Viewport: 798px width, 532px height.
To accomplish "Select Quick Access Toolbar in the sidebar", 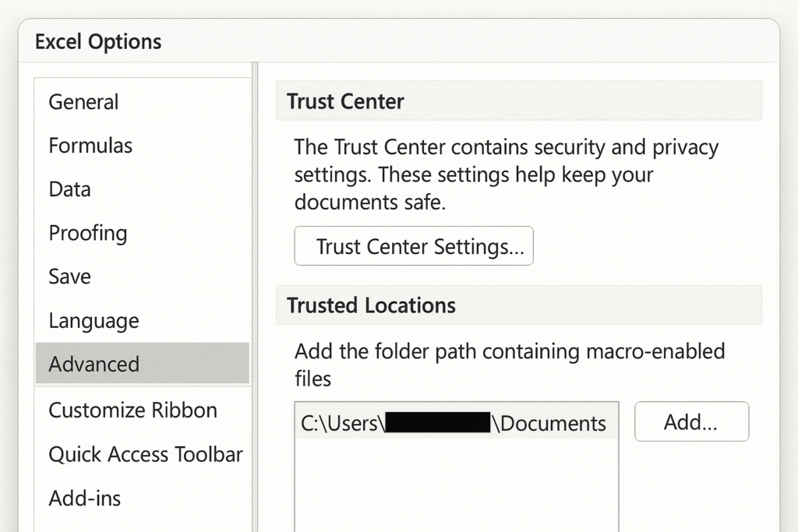I will (x=145, y=454).
